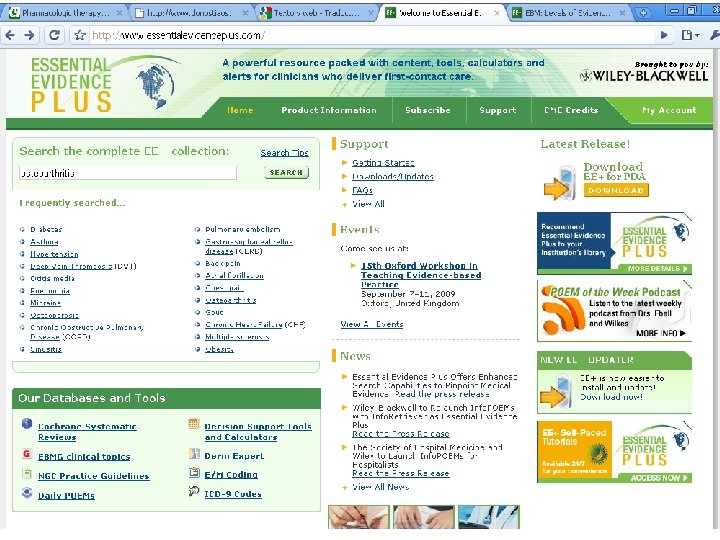The width and height of the screenshot is (720, 540).
Task: Click the first hands photo thumbnail below News
Action: [x=359, y=517]
